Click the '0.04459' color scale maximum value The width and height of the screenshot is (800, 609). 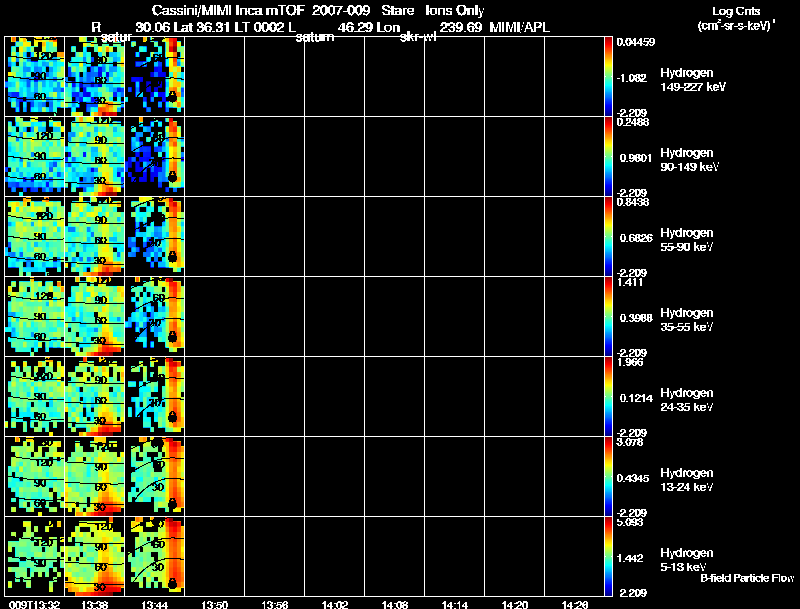[636, 42]
